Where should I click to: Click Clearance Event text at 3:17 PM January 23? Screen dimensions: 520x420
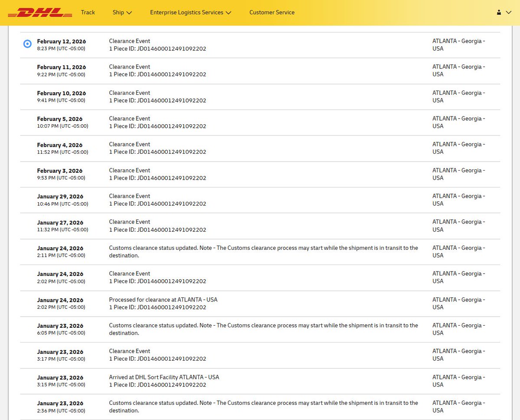point(130,351)
